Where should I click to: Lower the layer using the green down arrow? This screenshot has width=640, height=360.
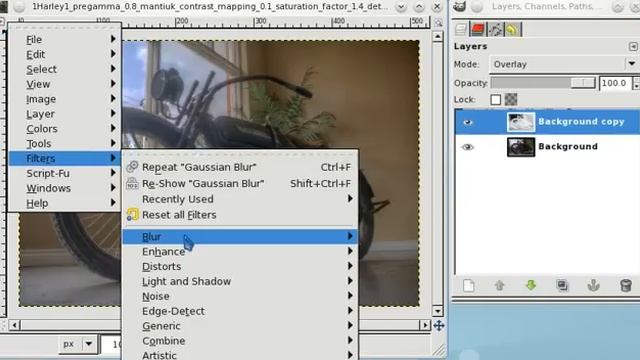(x=531, y=285)
